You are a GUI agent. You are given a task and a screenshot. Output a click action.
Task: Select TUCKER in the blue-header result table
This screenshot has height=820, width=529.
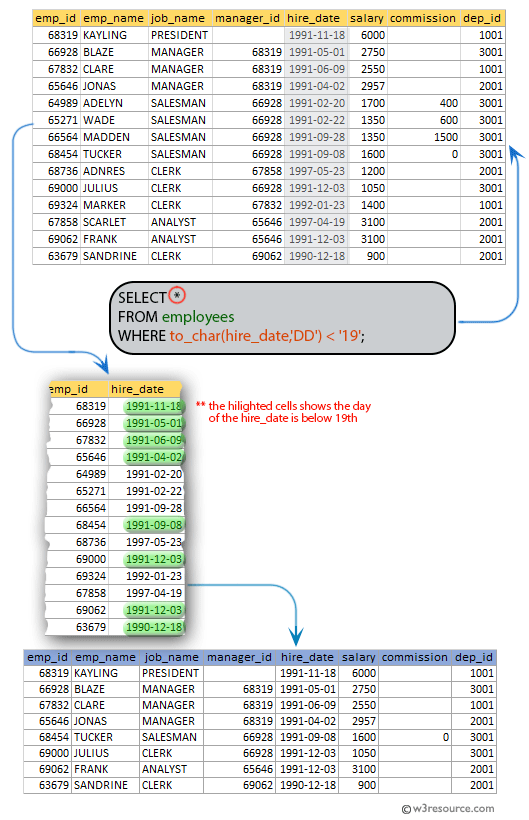pyautogui.click(x=93, y=737)
